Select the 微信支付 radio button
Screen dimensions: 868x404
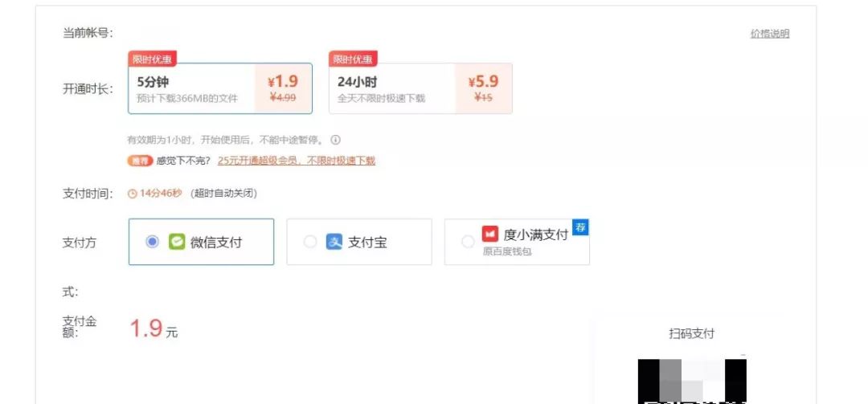click(x=152, y=242)
